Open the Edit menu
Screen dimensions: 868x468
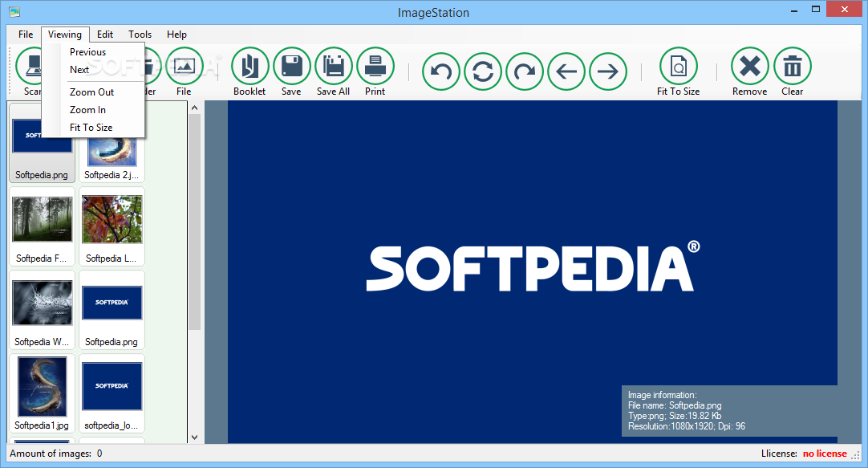104,35
